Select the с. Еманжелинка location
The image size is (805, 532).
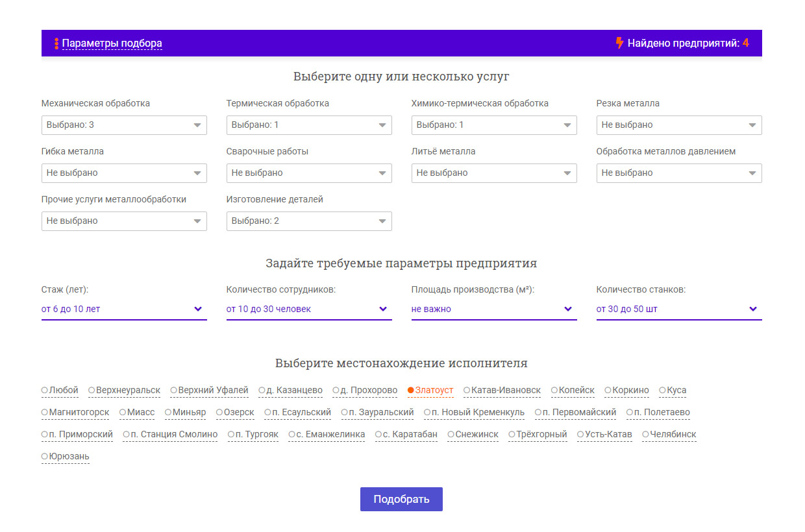coord(327,435)
